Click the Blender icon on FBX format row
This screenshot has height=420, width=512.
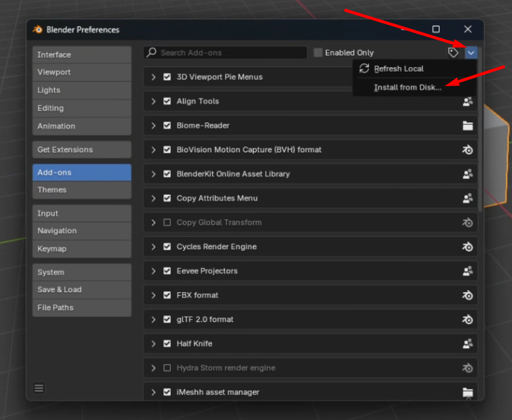[467, 295]
